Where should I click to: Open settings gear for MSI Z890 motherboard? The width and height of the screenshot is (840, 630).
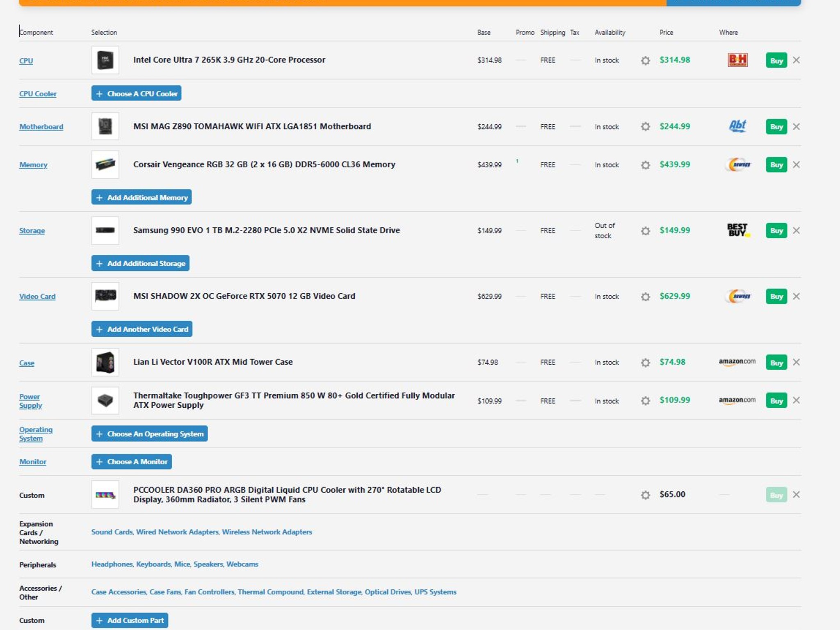pyautogui.click(x=645, y=127)
